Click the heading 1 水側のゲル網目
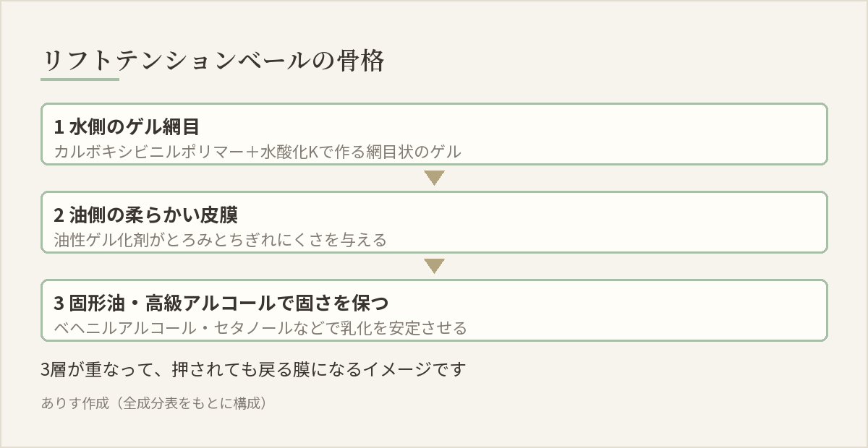Screen dimensions: 868x448 point(127,127)
